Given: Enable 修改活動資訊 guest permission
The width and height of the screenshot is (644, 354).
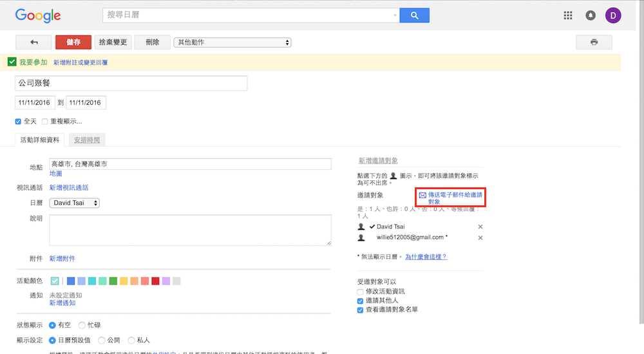Looking at the screenshot, I should [x=361, y=292].
